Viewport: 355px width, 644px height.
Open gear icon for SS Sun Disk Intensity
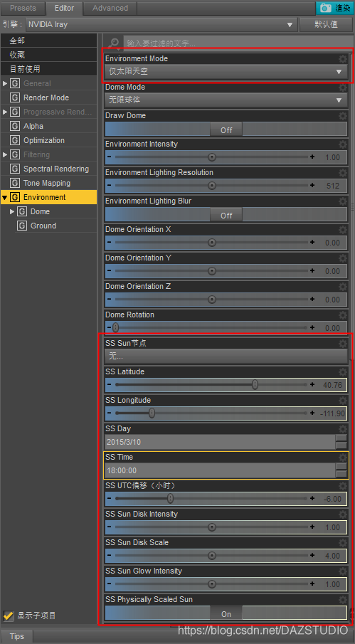coord(343,514)
